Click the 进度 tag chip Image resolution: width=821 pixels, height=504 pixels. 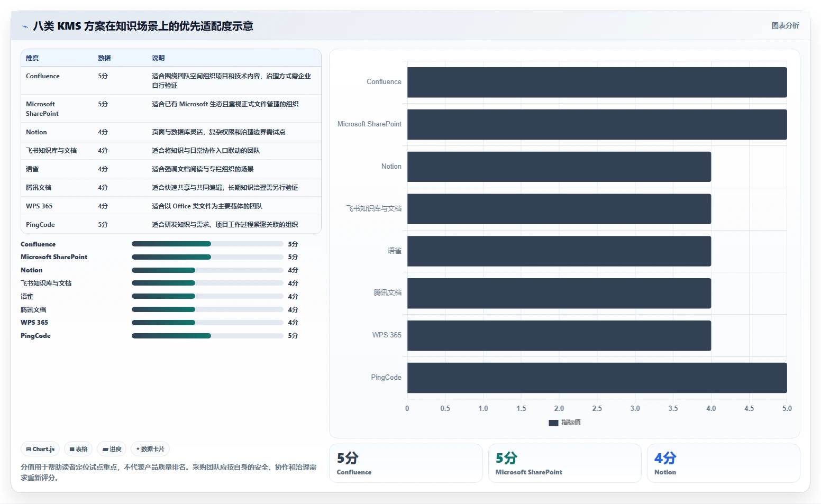pyautogui.click(x=112, y=449)
